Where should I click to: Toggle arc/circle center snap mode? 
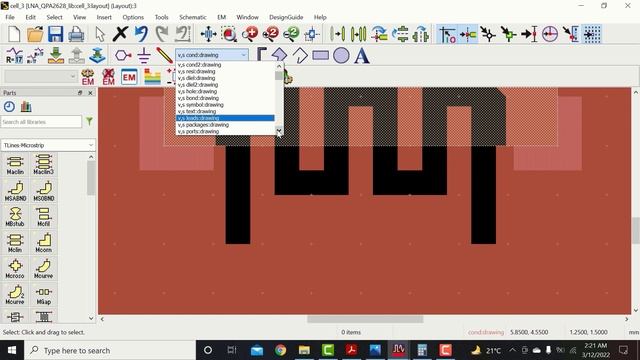click(x=550, y=34)
